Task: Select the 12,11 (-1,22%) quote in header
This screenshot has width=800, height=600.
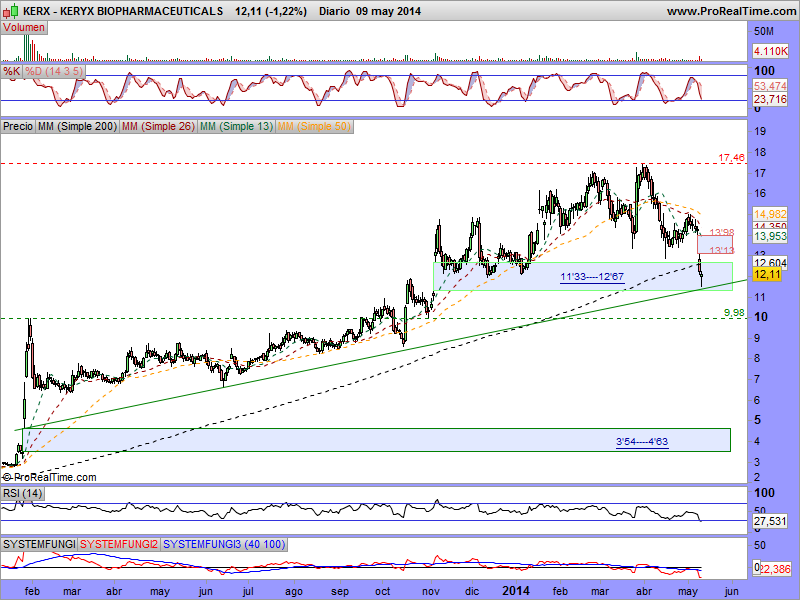Action: point(271,11)
